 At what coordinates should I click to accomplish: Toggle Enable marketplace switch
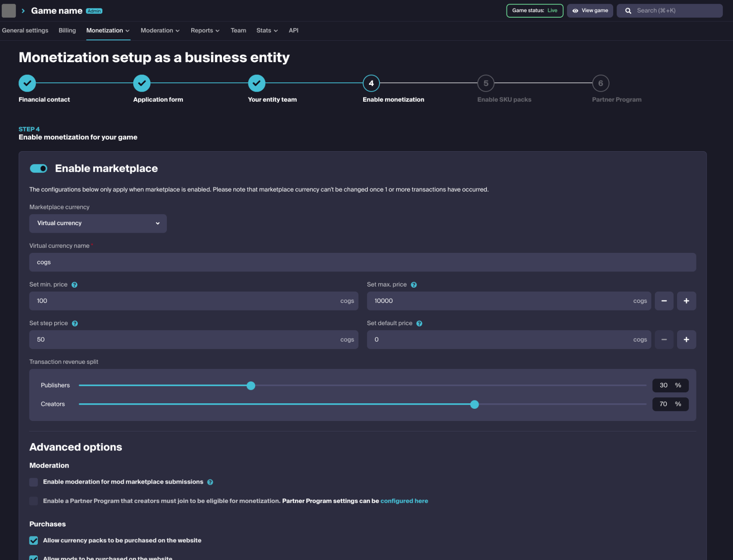click(x=39, y=168)
